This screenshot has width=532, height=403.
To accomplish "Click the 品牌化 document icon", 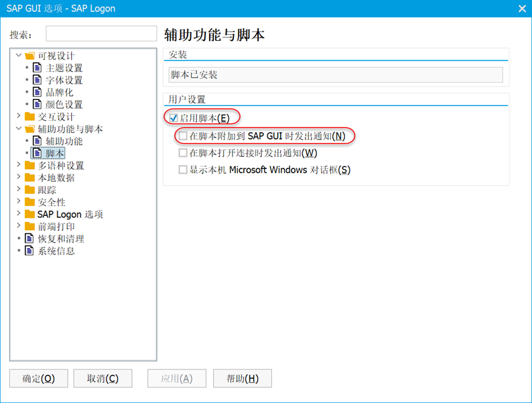I will [x=37, y=92].
